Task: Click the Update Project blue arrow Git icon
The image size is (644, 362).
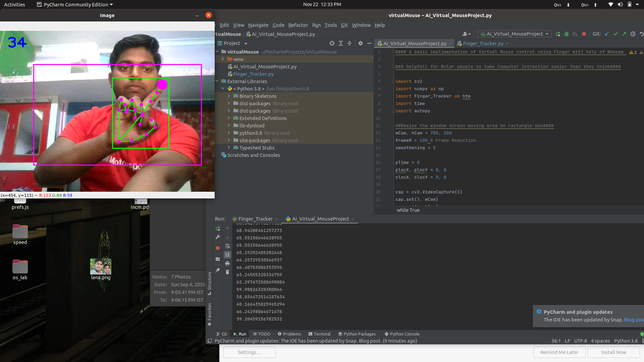Action: [x=607, y=34]
